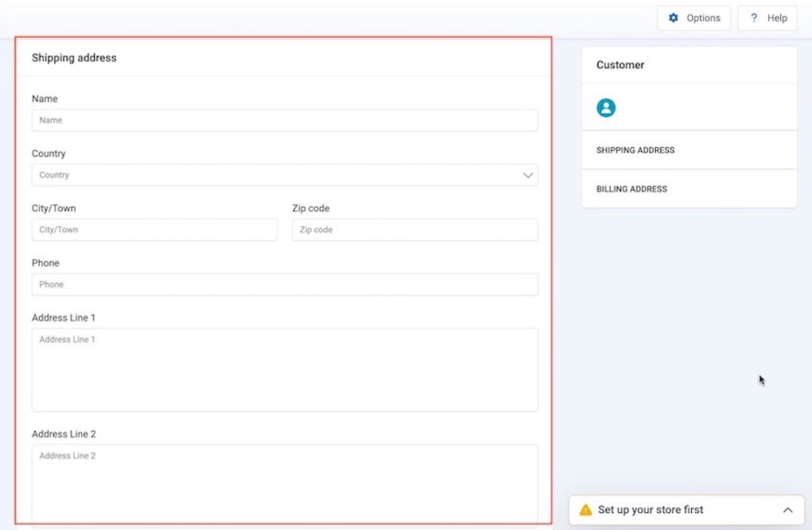This screenshot has height=530, width=812.
Task: Open the Country selection field
Action: coord(276,175)
